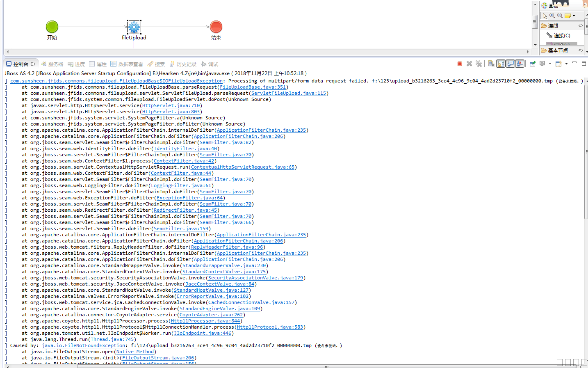Switch to the 服务器 servers tab
Viewport: 588px width, 368px height.
tap(52, 64)
